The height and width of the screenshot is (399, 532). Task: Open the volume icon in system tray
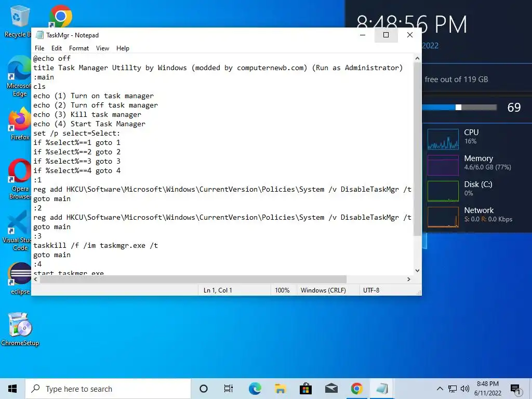point(465,389)
